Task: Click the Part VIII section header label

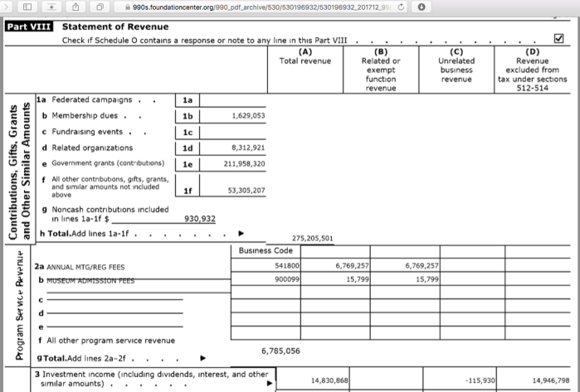Action: (29, 27)
